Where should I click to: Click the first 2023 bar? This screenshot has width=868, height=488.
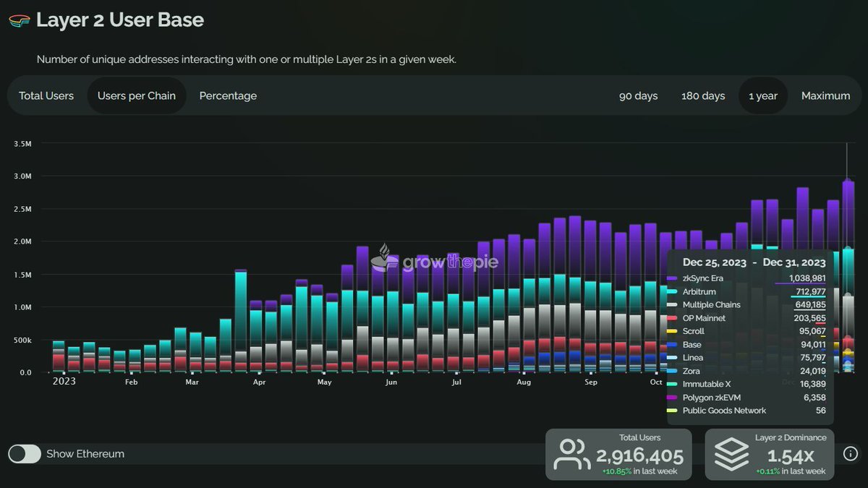pyautogui.click(x=59, y=356)
